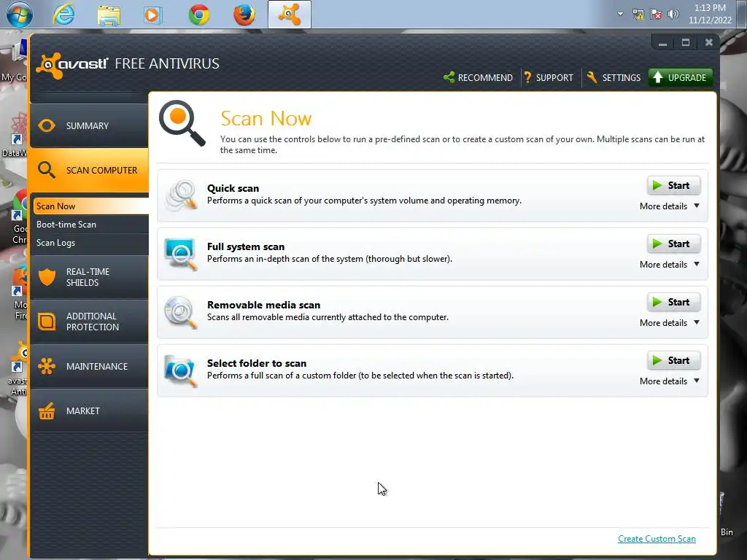Minimize the avast window
Viewport: 747px width, 560px height.
tap(662, 42)
